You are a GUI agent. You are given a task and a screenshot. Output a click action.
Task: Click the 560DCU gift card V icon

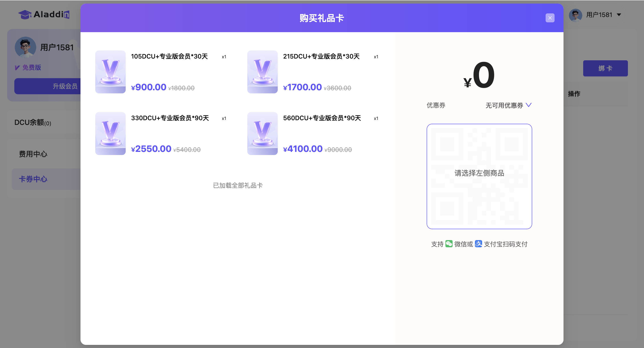pyautogui.click(x=262, y=134)
